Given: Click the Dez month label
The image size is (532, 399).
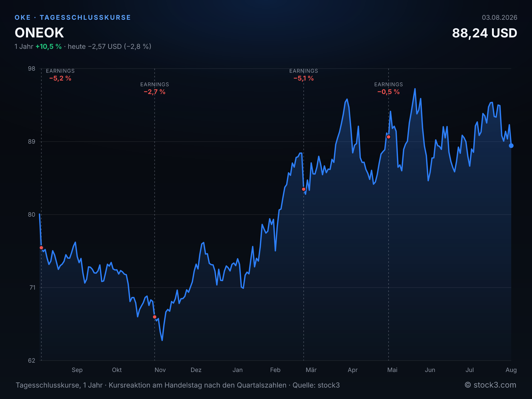Looking at the screenshot, I should point(196,370).
